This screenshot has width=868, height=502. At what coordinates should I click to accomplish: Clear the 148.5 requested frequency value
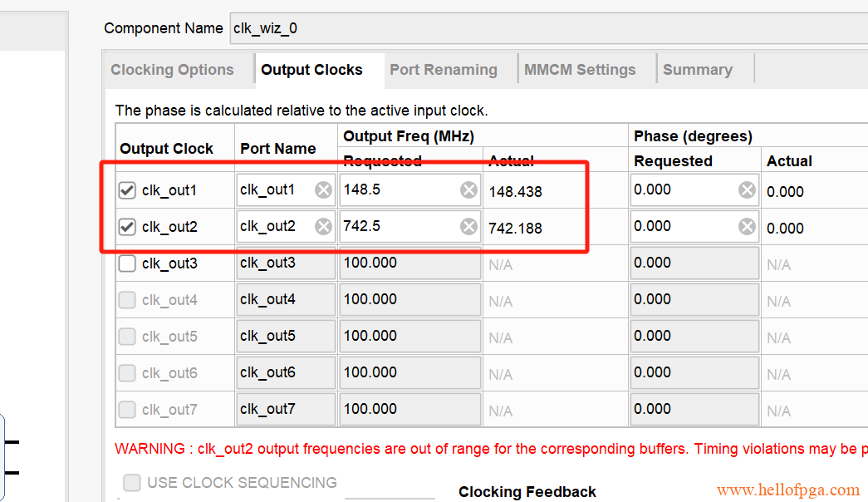tap(469, 190)
